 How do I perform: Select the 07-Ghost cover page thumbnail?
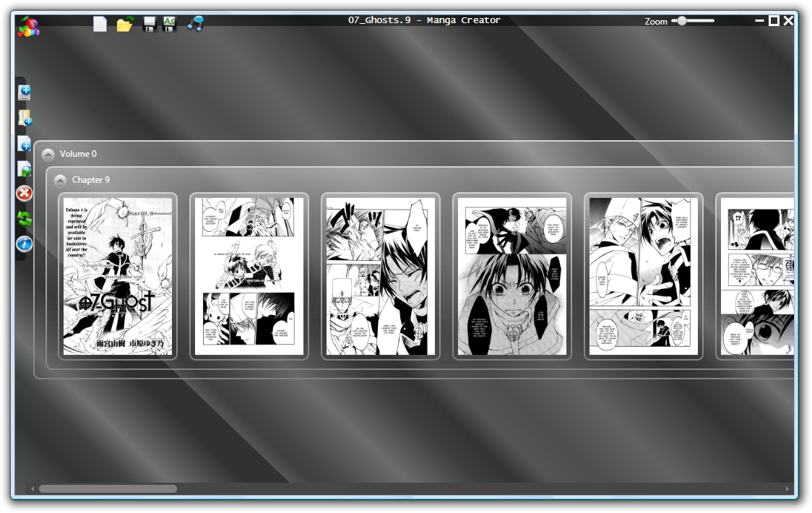[118, 276]
